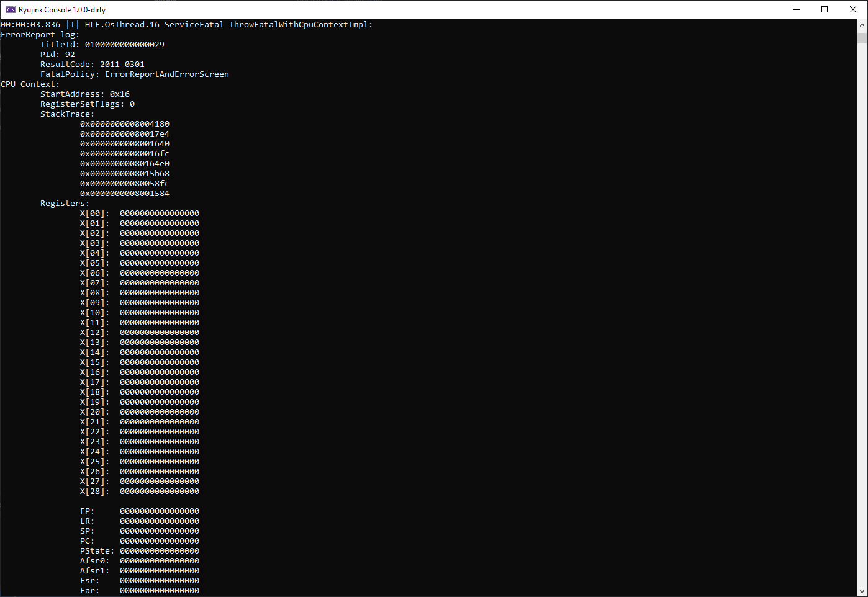868x597 pixels.
Task: Click the FP register line
Action: (140, 511)
